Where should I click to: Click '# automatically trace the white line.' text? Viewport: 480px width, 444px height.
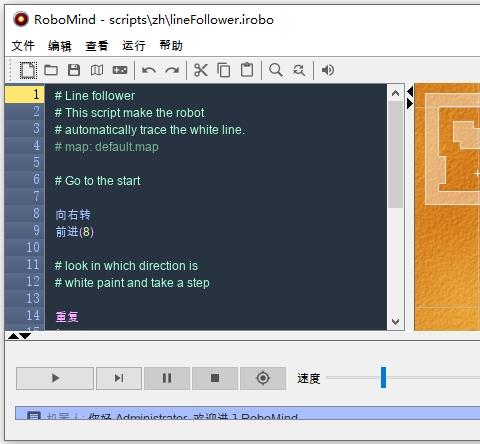150,130
